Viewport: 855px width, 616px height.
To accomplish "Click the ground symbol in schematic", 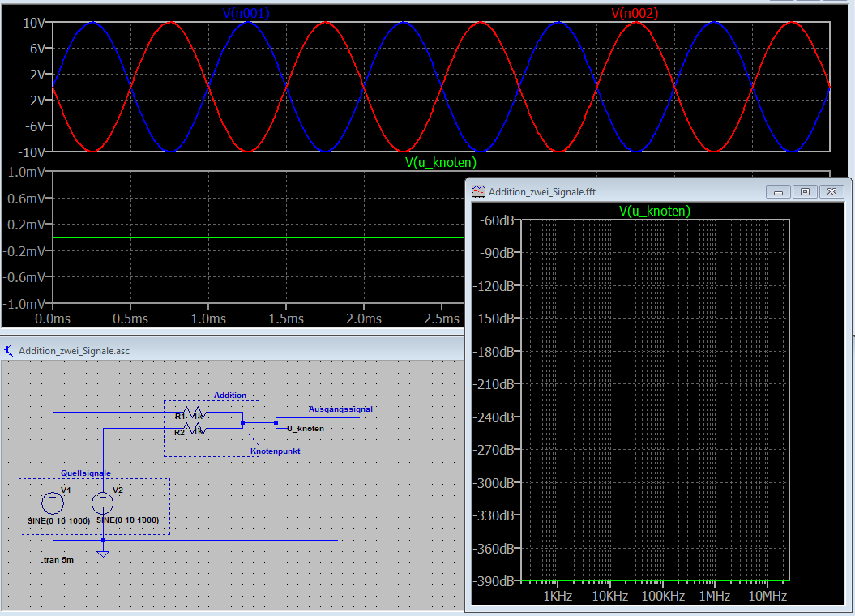I will pos(103,553).
